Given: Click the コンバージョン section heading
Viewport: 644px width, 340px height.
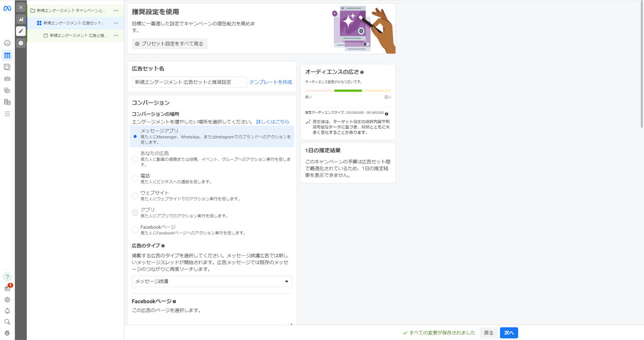Looking at the screenshot, I should [x=151, y=103].
